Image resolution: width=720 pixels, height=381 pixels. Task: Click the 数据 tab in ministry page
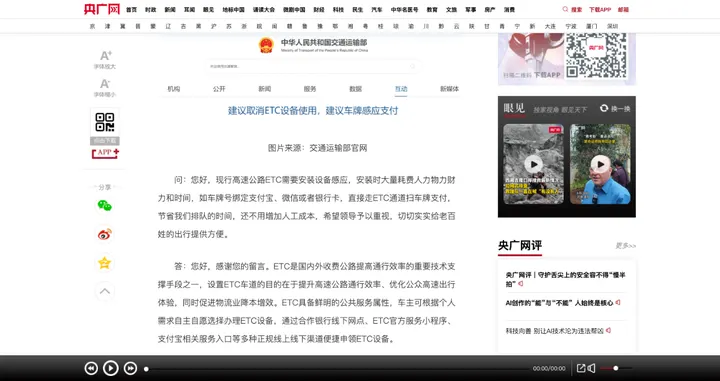[355, 89]
